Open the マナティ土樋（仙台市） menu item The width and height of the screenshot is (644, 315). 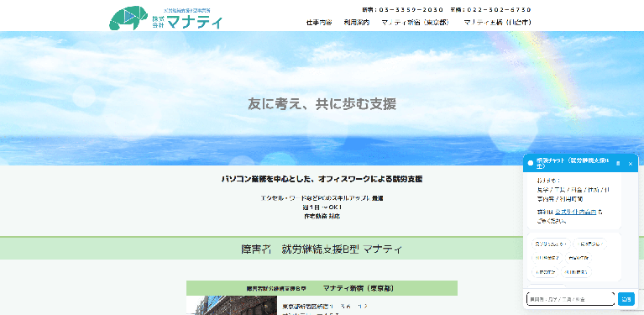click(498, 23)
